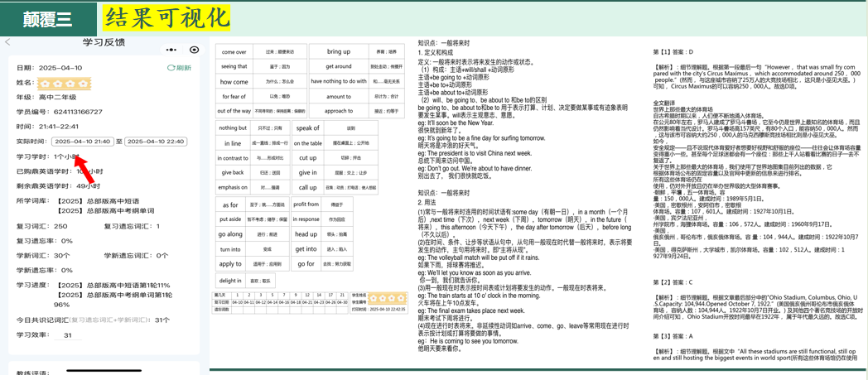The image size is (868, 380).
Task: Click the 今日共识记词汇 31个 line
Action: [93, 320]
